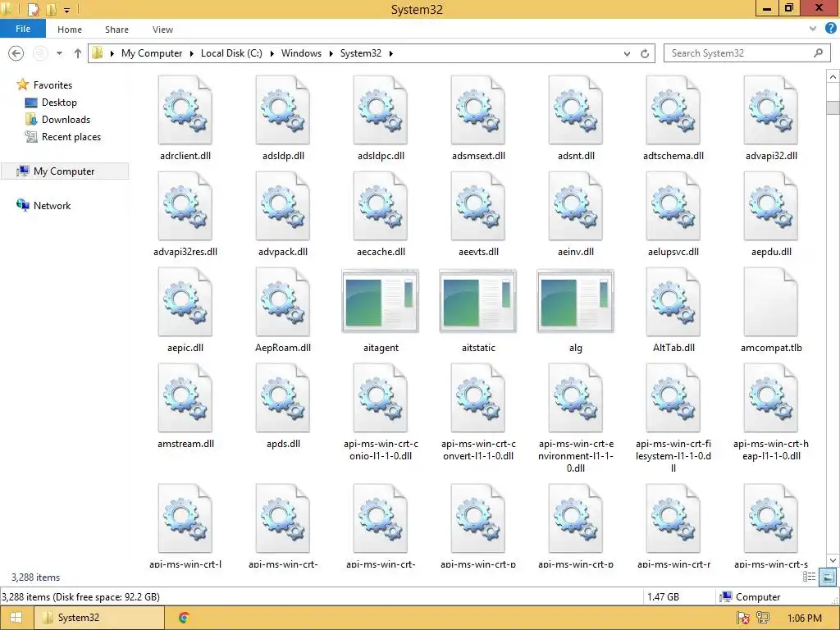Click the aeinv.dll file
This screenshot has width=840, height=630.
coord(575,206)
